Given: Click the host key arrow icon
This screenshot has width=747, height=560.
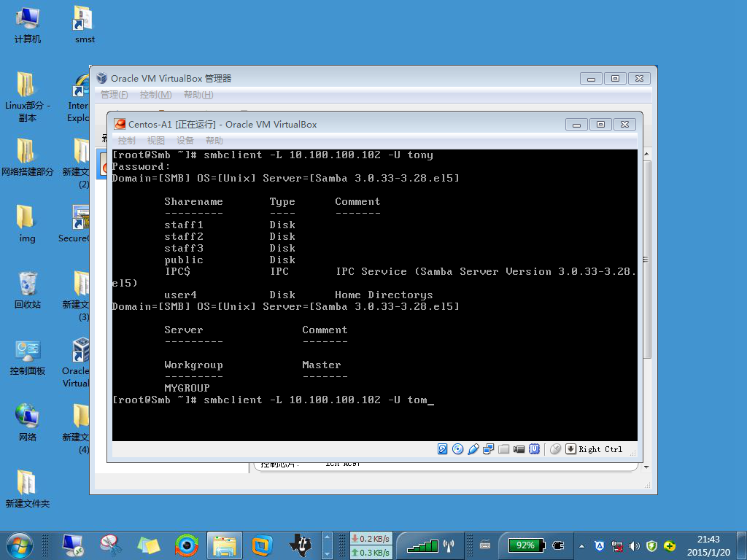Looking at the screenshot, I should click(570, 449).
